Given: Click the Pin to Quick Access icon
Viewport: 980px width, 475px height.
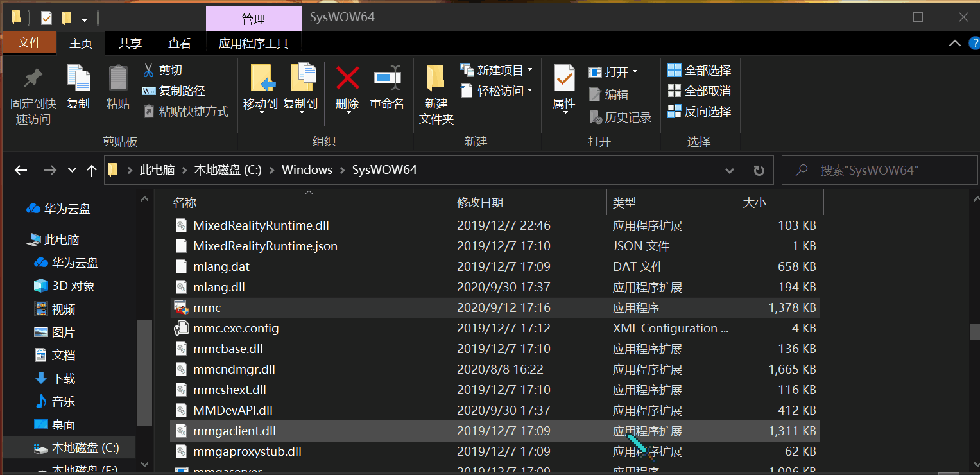Looking at the screenshot, I should click(x=33, y=78).
